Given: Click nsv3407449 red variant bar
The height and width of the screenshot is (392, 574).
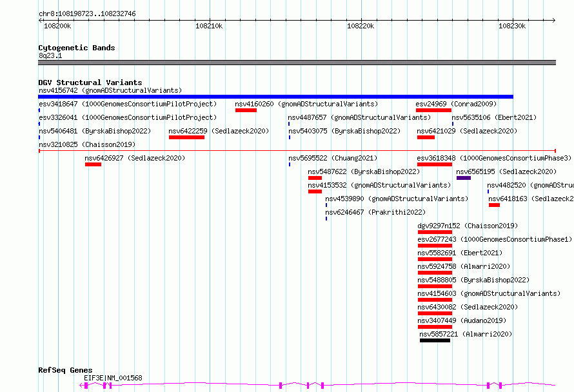Looking at the screenshot, I should [435, 327].
